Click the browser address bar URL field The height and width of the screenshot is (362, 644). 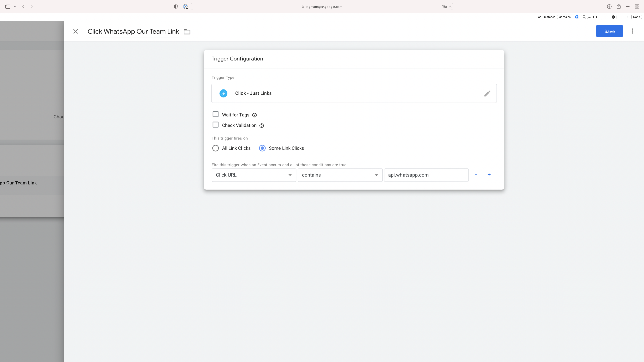tap(323, 7)
